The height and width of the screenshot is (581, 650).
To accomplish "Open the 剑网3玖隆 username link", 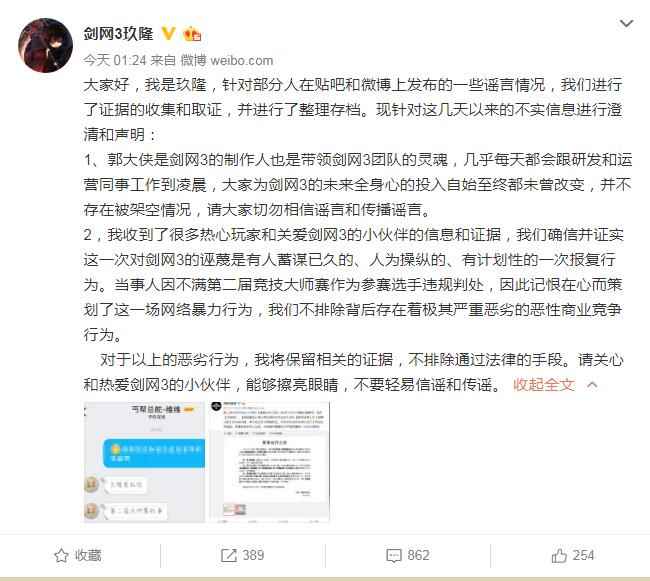I will pos(118,34).
